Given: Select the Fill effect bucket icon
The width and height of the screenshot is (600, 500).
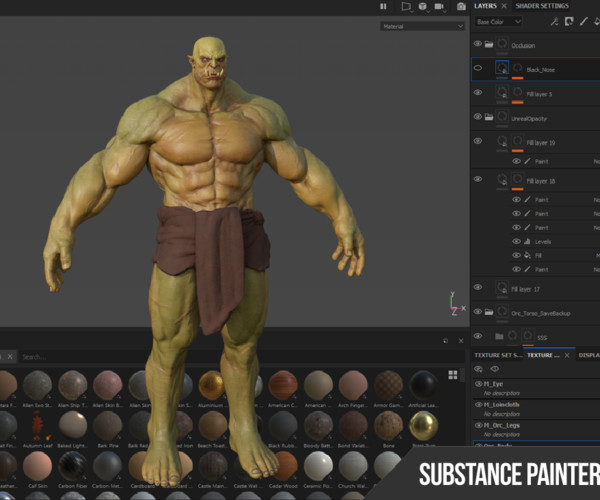Looking at the screenshot, I should tap(527, 255).
